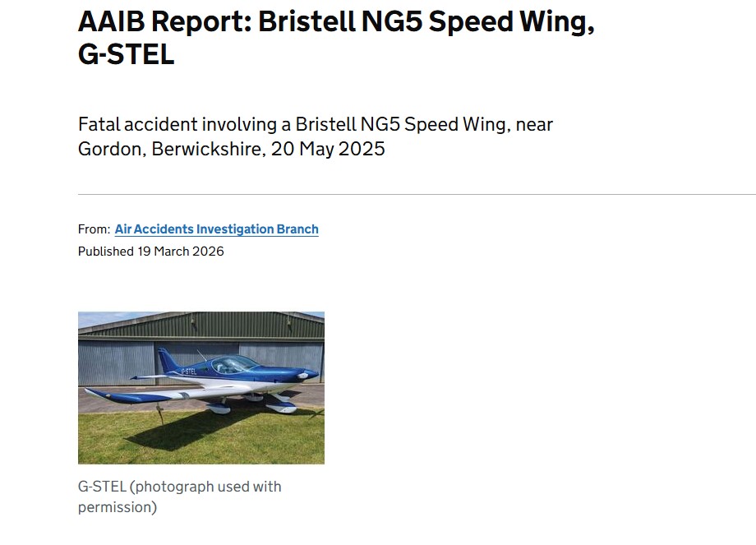756x545 pixels.
Task: Click the cockpit canopy in the aircraft photo
Action: pos(233,363)
